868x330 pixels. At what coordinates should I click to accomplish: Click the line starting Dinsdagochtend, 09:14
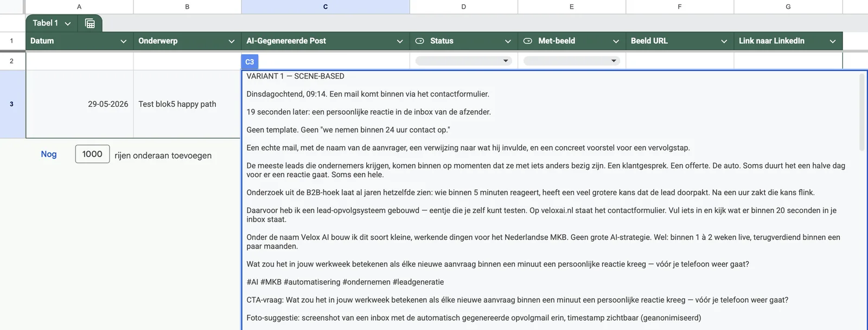click(x=368, y=94)
